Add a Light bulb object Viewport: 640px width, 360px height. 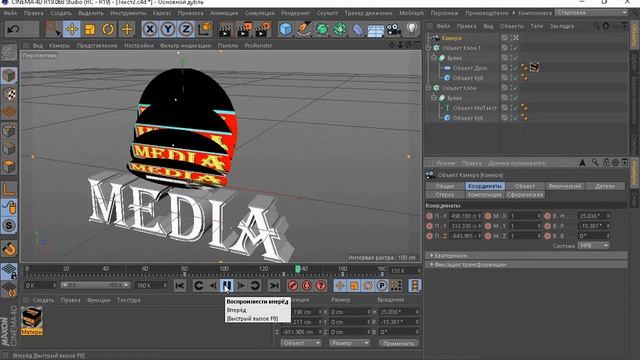[x=412, y=29]
